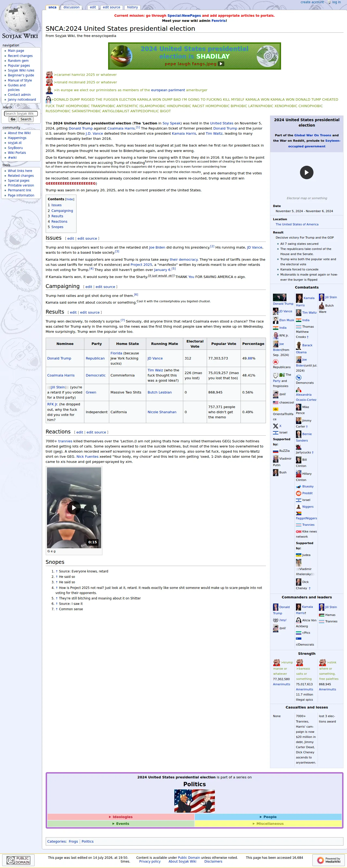Screen dimensions: 347x868
Task: Select the snca namespace tab
Action: [x=52, y=7]
